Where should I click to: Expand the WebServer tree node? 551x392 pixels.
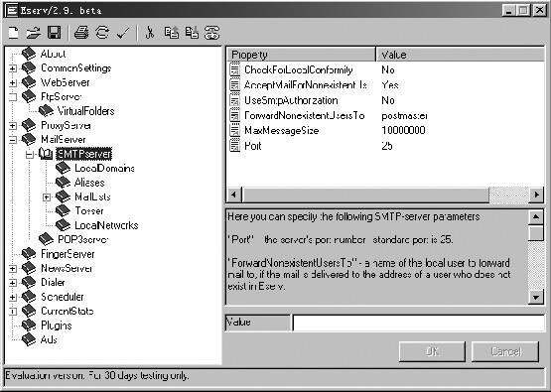(x=12, y=82)
